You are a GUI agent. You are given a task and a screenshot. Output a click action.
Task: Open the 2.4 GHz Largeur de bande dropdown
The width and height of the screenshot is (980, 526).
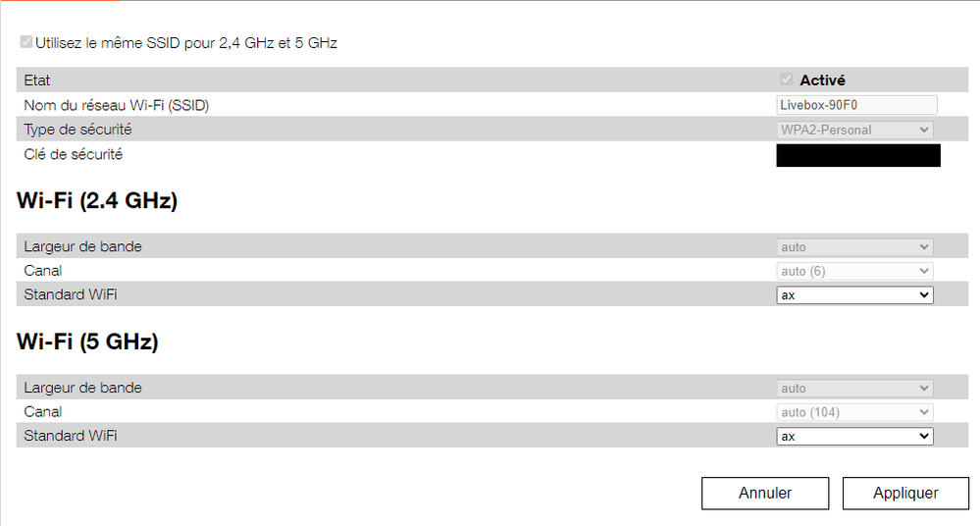[x=854, y=247]
